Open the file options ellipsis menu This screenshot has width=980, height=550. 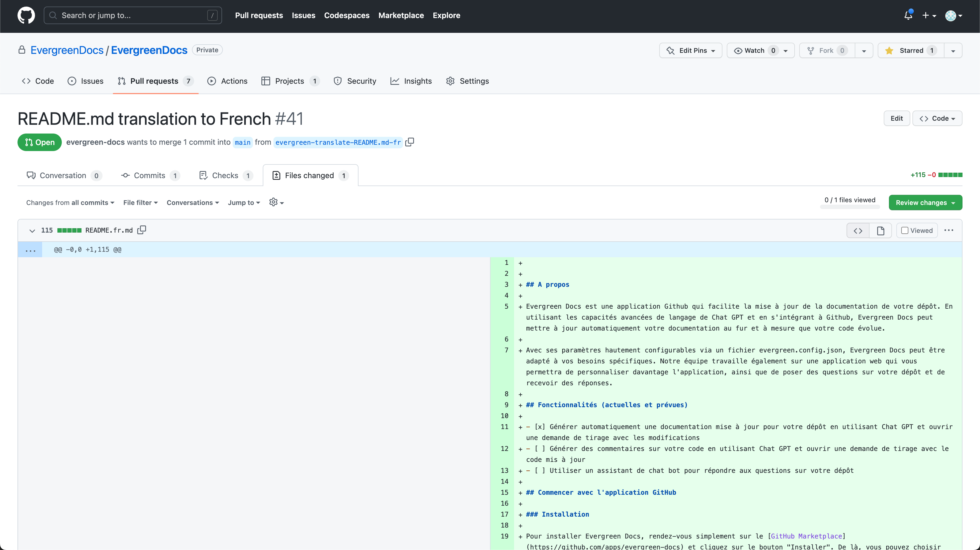(x=949, y=230)
